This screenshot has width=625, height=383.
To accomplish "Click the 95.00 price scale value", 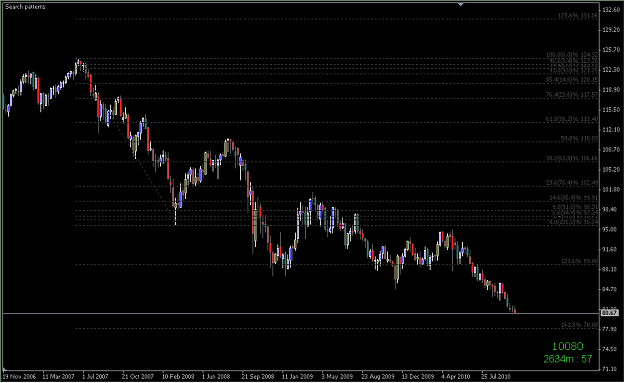I will click(611, 229).
